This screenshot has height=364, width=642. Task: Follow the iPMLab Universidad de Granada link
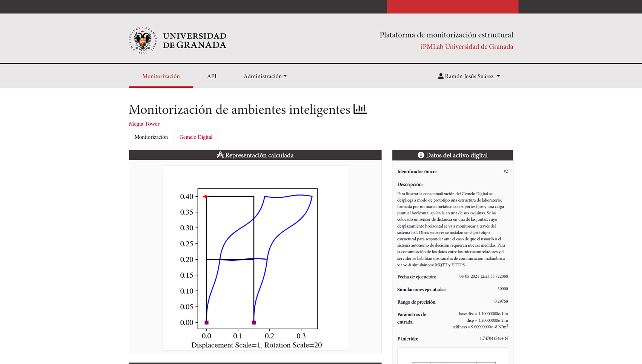[467, 47]
